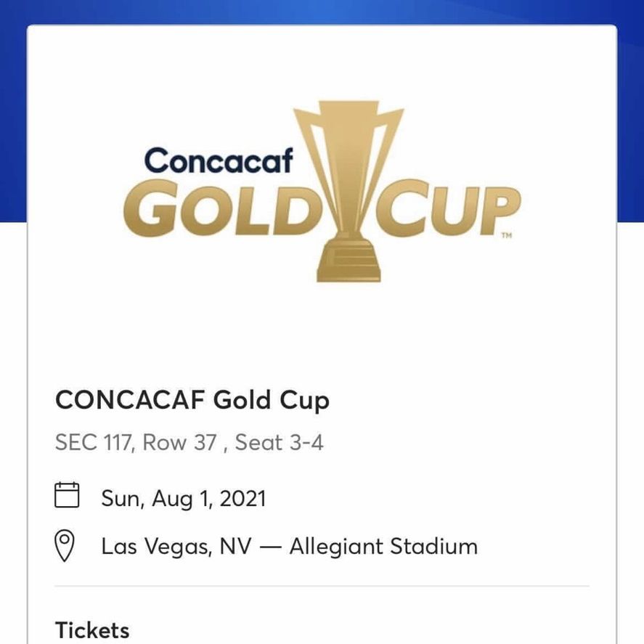Click the dark blue Concacaf wordmark
Screen dimensions: 644x644
(x=219, y=160)
